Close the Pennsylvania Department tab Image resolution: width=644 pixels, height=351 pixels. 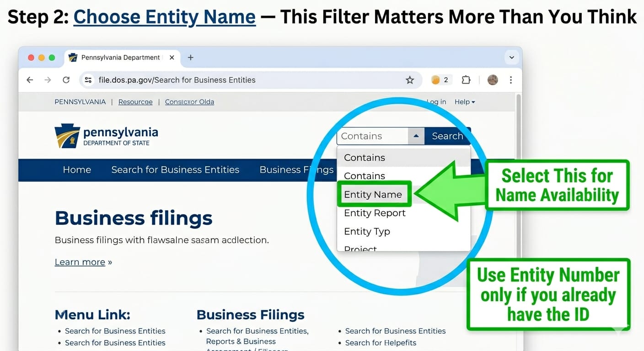(172, 58)
